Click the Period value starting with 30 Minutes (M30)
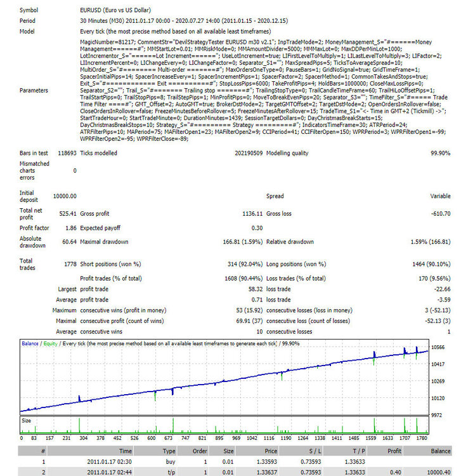Viewport: 461px width, 476px height. click(x=184, y=21)
